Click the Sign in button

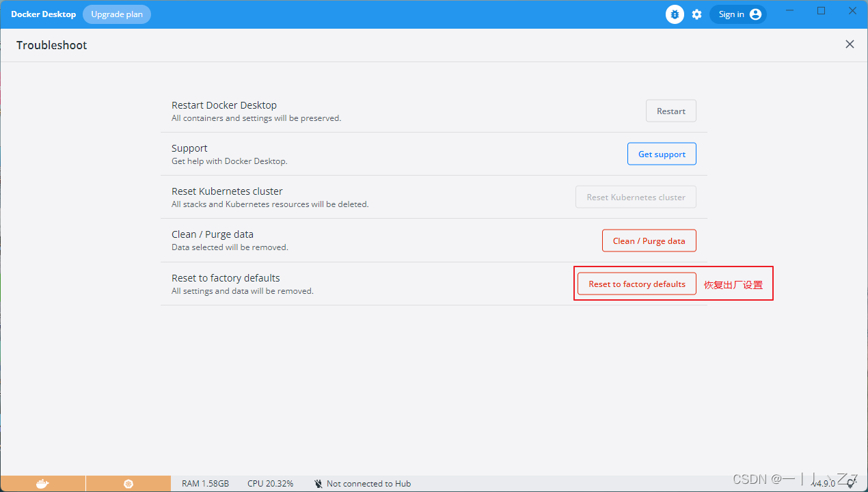point(738,14)
